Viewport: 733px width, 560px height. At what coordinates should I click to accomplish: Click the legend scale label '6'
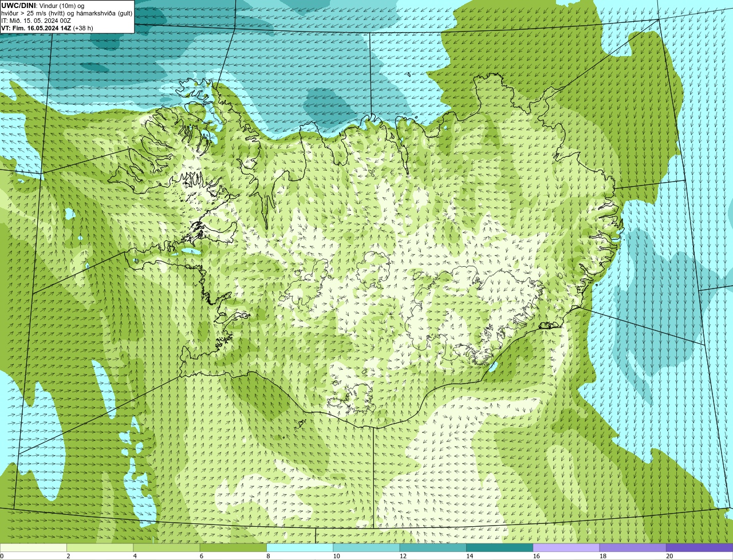click(202, 556)
